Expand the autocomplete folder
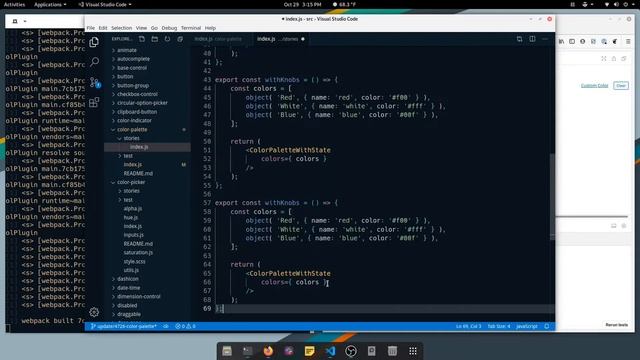640x360 pixels. [133, 59]
